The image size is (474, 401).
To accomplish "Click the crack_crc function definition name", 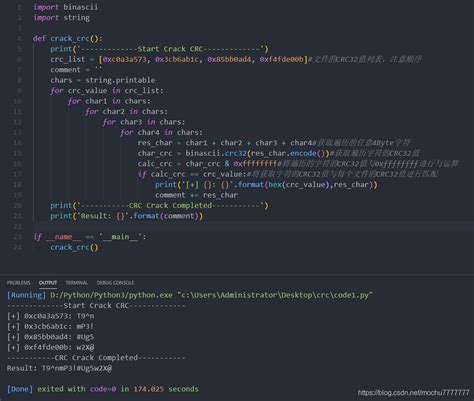I will pyautogui.click(x=70, y=39).
